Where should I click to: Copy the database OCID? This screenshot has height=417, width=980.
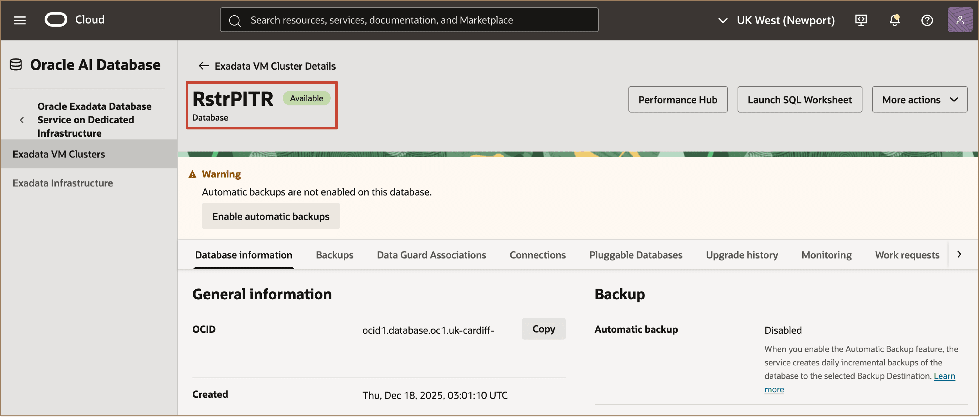tap(543, 329)
